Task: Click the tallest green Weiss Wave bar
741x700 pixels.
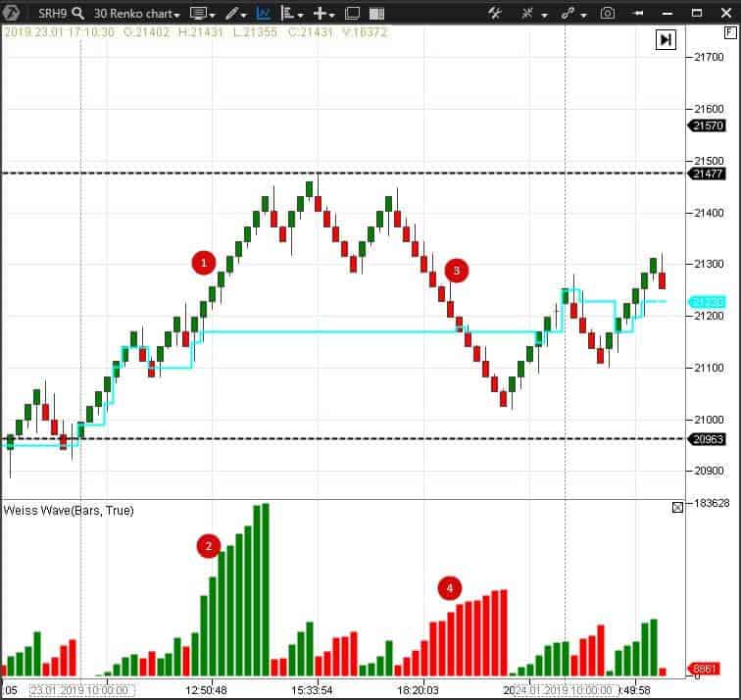Action: tap(265, 590)
